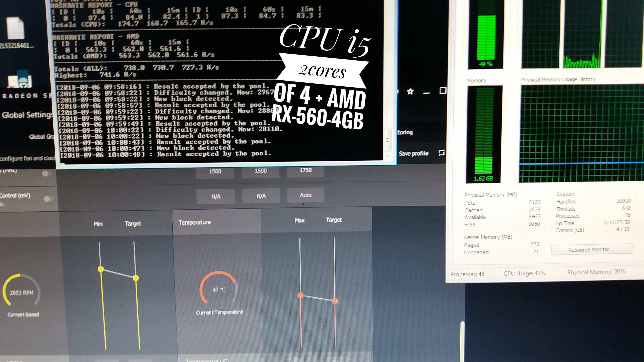Click the star favorite icon in Radeon Settings

[x=410, y=92]
